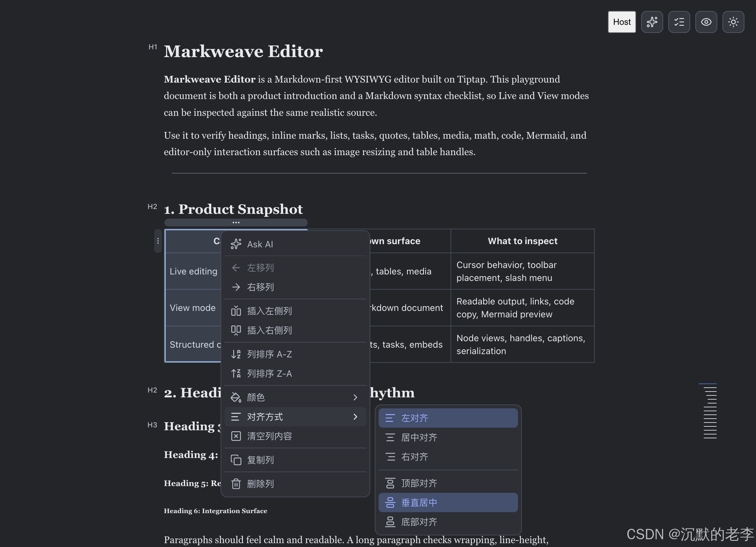The height and width of the screenshot is (547, 756).
Task: Click the 清空列内容 clear icon
Action: (236, 436)
